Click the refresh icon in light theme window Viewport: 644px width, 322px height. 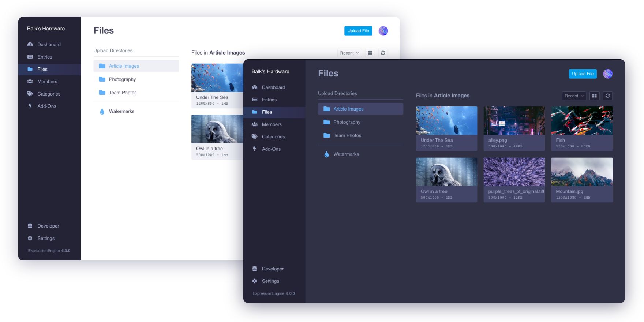tap(383, 53)
